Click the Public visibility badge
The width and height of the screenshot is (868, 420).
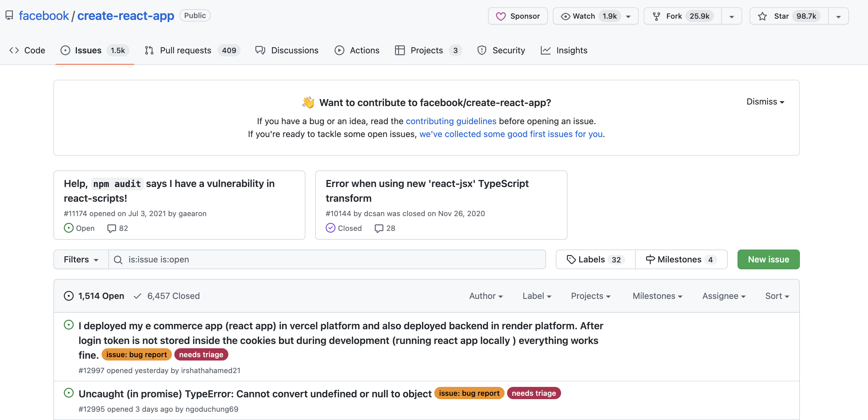click(x=195, y=15)
